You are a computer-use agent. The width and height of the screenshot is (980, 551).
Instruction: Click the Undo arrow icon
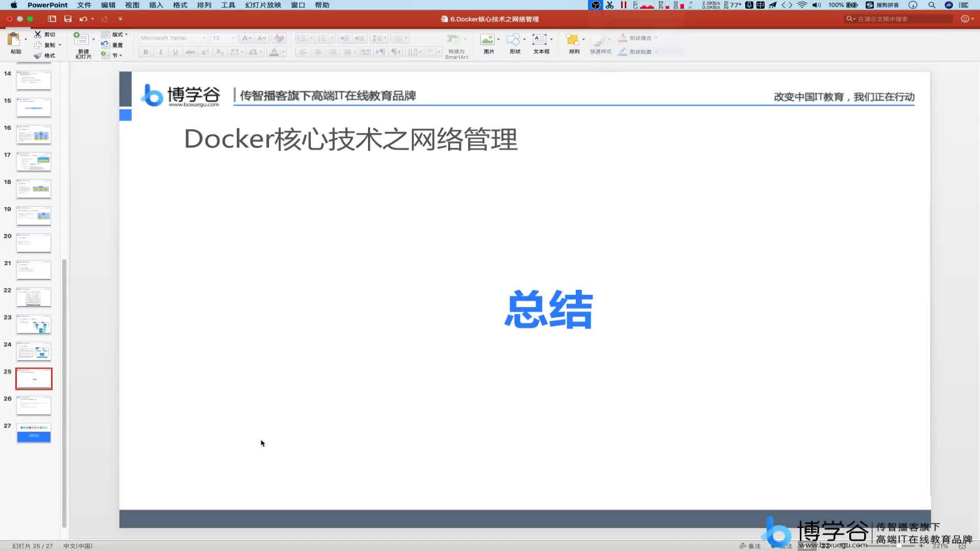pos(83,19)
